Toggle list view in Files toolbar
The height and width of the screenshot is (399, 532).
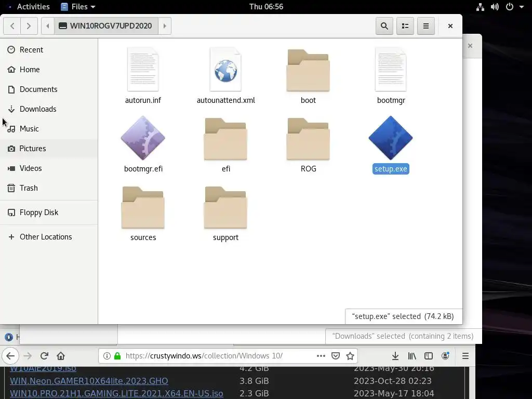[x=405, y=26]
